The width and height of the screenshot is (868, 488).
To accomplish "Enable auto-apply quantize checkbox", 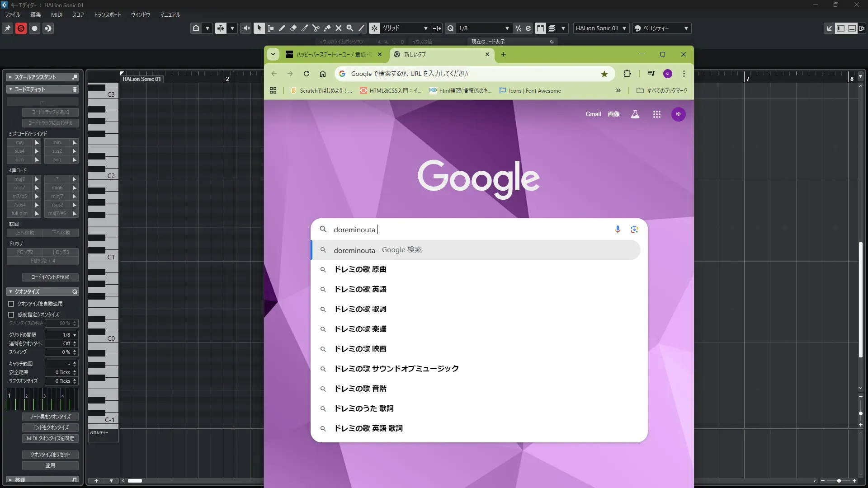I will click(11, 304).
